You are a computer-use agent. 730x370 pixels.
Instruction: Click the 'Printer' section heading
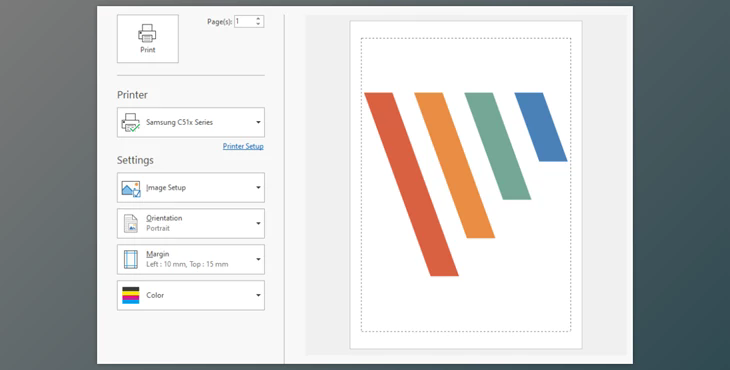coord(132,95)
